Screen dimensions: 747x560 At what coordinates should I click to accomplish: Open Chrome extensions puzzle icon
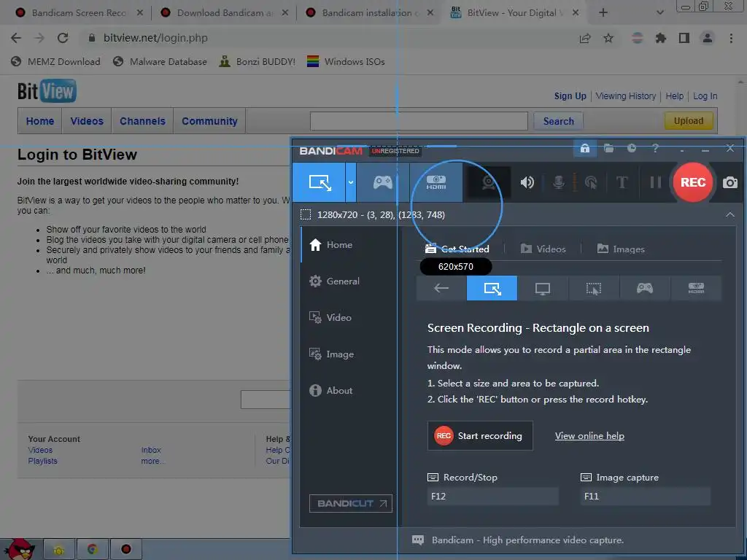661,38
